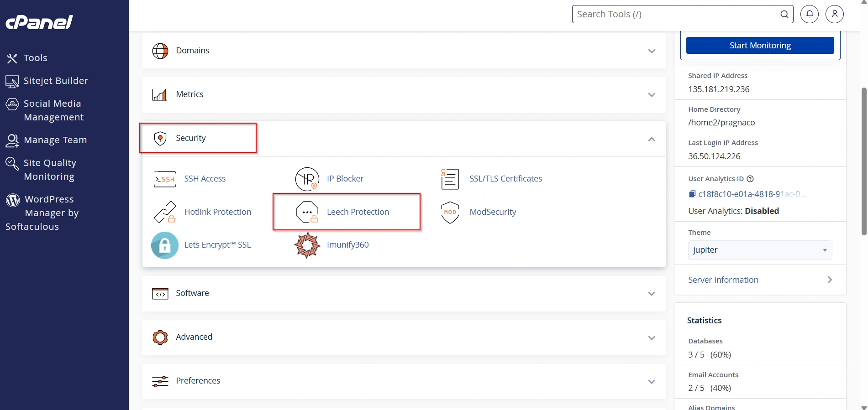868x410 pixels.
Task: Click the User Analytics ID help icon
Action: pyautogui.click(x=750, y=179)
